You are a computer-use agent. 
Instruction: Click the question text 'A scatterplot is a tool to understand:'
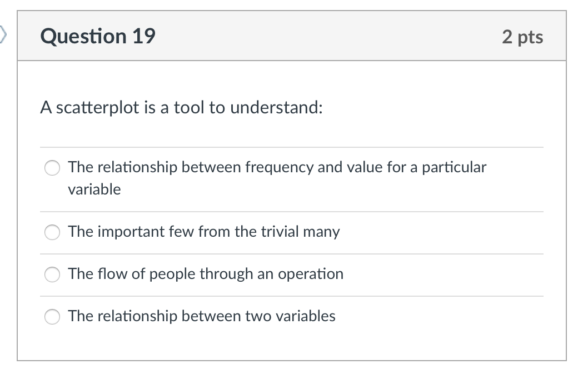pos(181,107)
